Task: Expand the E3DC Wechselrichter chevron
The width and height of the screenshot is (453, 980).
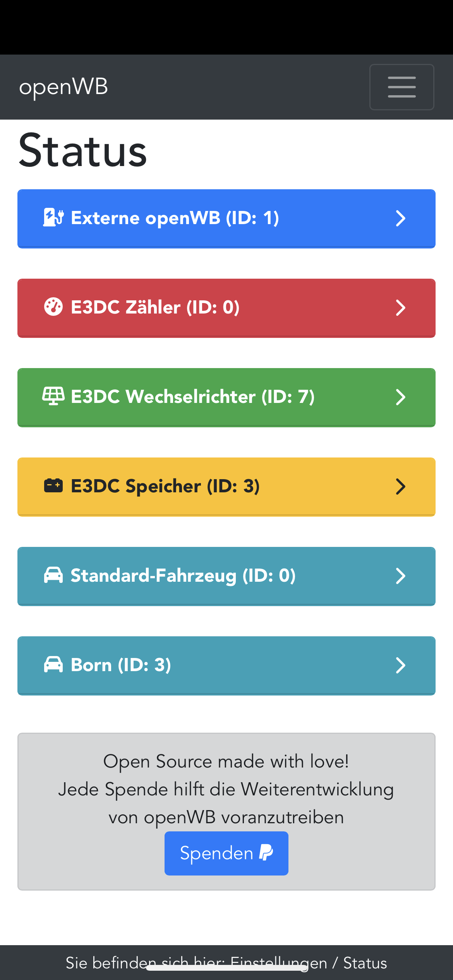Action: tap(400, 397)
